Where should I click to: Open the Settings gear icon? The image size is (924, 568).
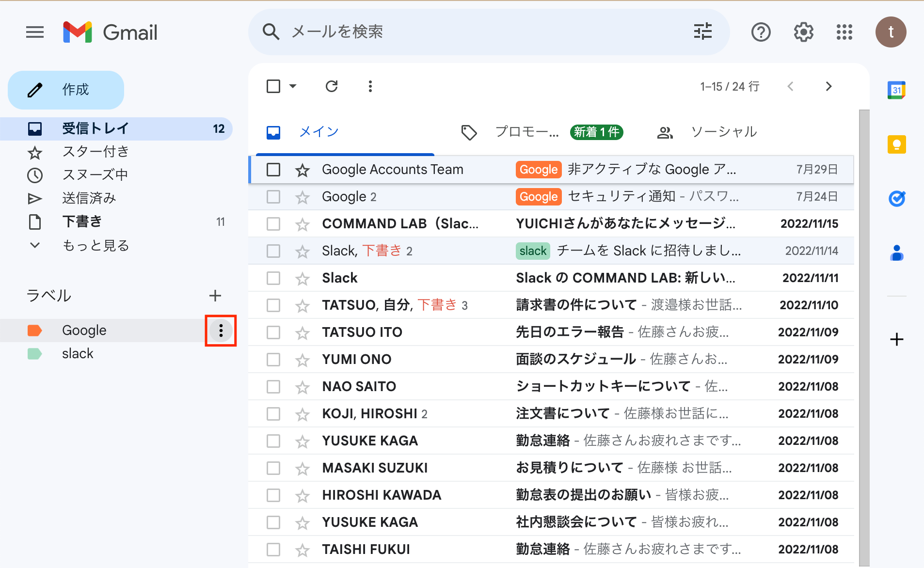(x=804, y=32)
